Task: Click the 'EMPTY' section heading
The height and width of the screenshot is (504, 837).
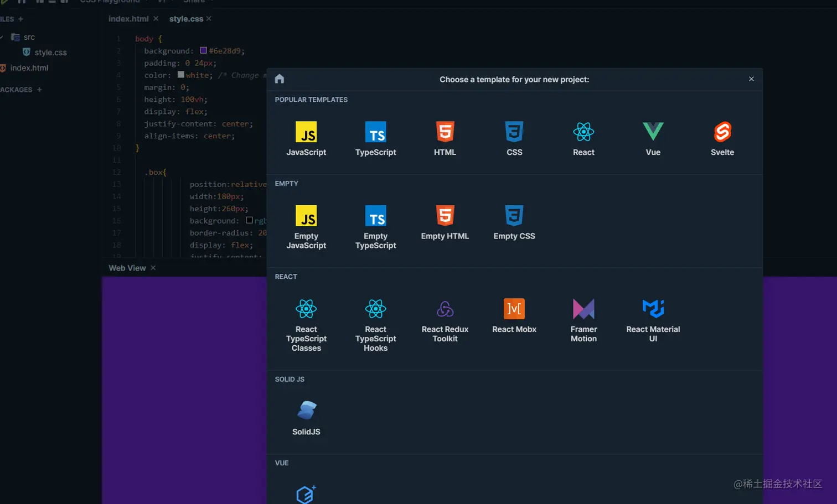Action: (x=287, y=183)
